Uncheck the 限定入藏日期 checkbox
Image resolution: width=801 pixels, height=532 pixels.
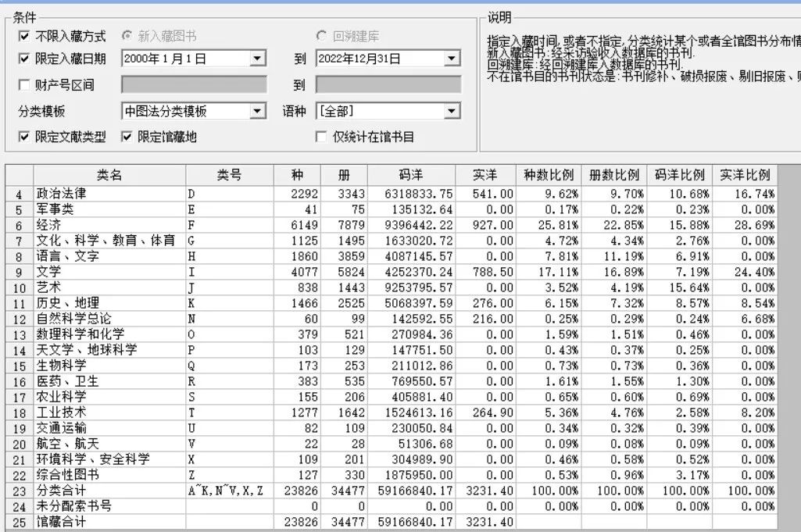coord(24,59)
